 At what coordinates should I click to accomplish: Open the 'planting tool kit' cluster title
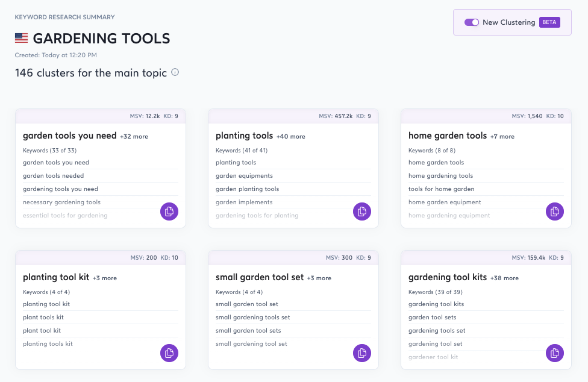[x=55, y=277]
